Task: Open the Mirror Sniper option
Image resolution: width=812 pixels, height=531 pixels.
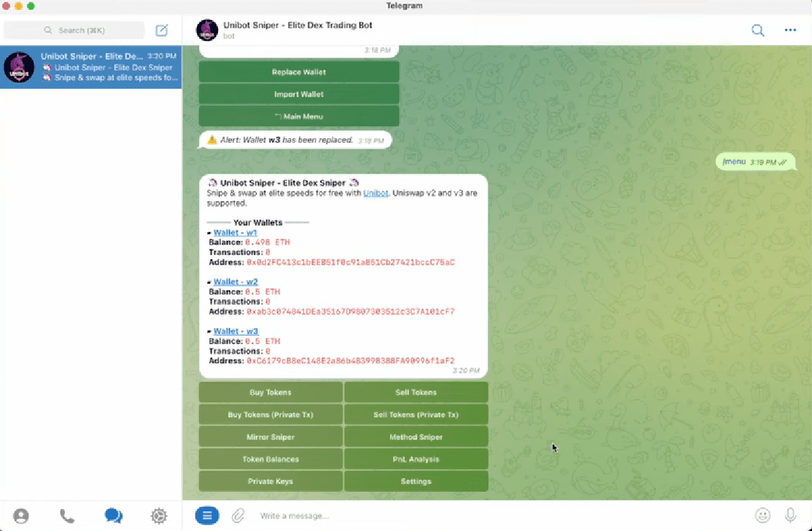Action: point(271,437)
